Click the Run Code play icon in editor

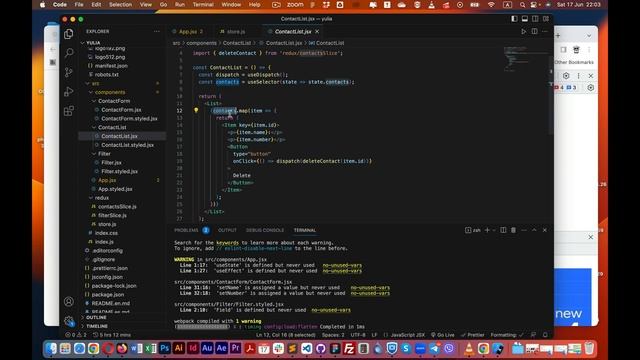[523, 31]
